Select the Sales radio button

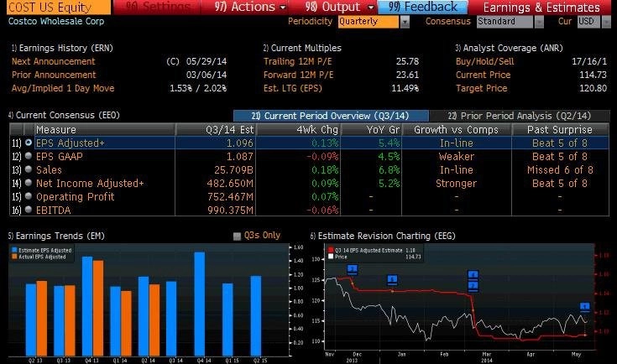pyautogui.click(x=29, y=169)
